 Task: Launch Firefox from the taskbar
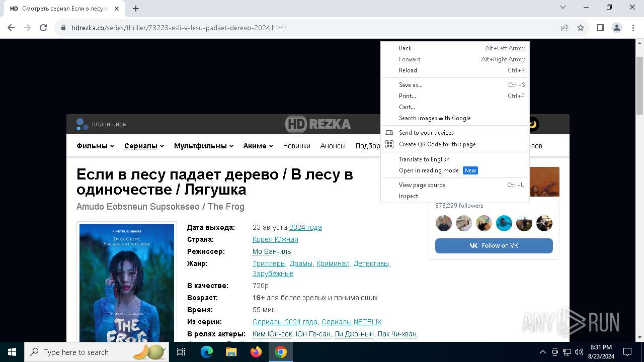(x=256, y=352)
